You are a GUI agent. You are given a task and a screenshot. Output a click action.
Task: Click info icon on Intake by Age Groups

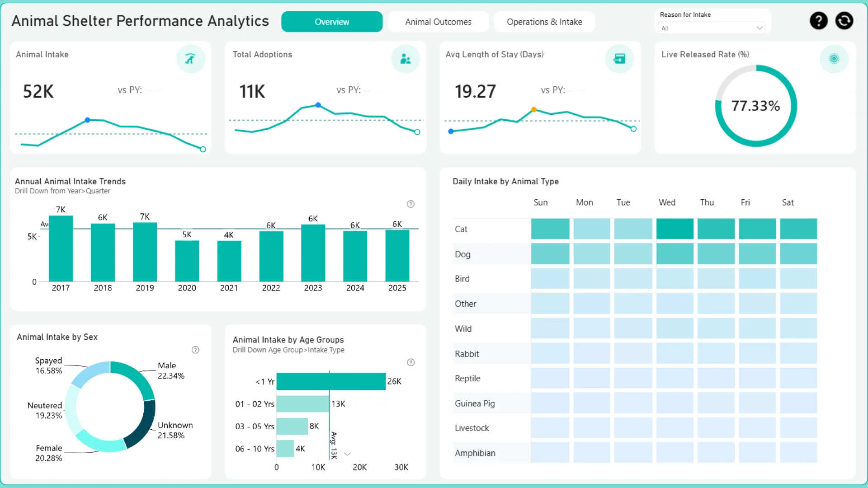point(410,362)
